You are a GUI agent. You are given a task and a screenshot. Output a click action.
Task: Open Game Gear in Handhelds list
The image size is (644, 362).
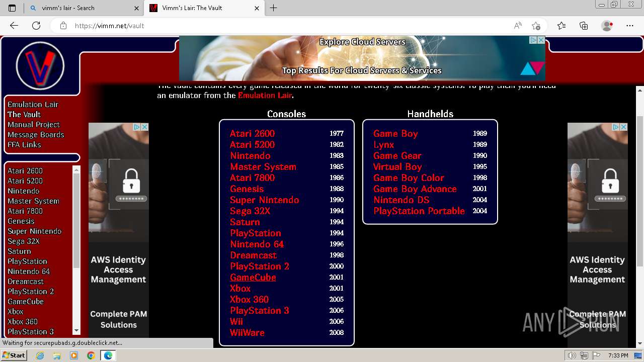click(x=397, y=156)
